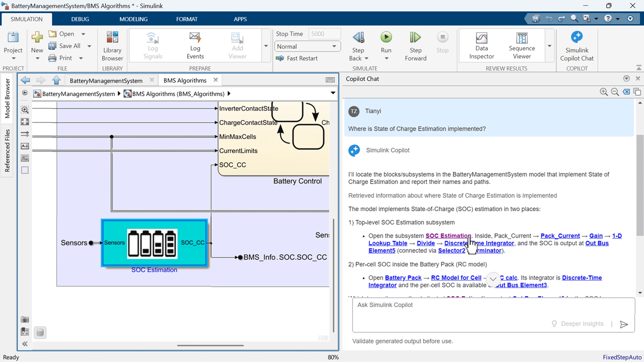Screen dimensions: 644x362
Task: Click the Step Forward icon
Action: pos(415,37)
